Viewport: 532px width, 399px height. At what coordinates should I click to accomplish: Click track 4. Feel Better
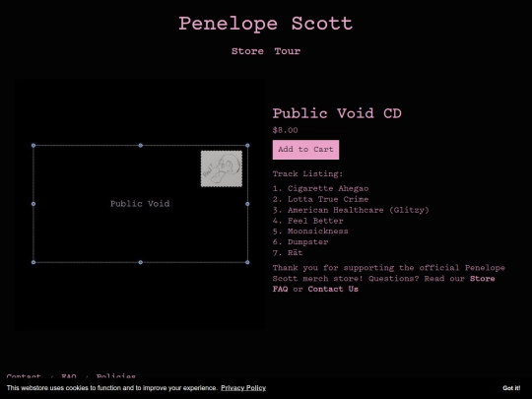308,221
